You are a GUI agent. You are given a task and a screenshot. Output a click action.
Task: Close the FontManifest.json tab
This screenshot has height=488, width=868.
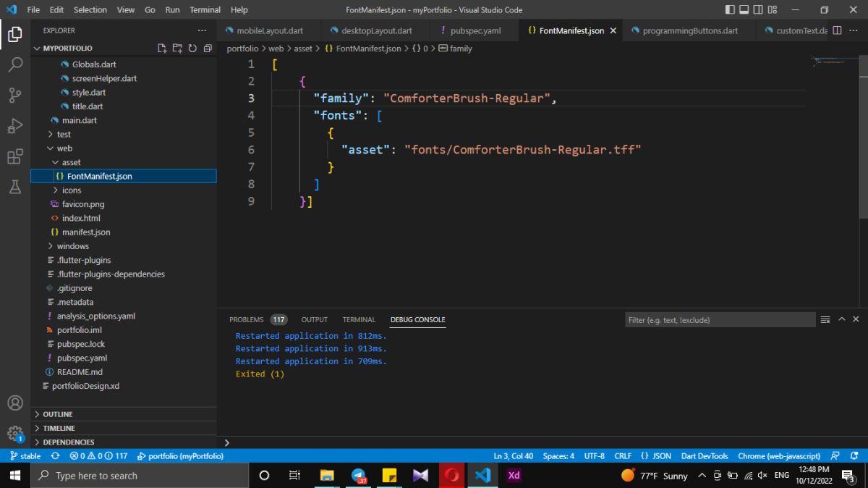click(x=613, y=31)
